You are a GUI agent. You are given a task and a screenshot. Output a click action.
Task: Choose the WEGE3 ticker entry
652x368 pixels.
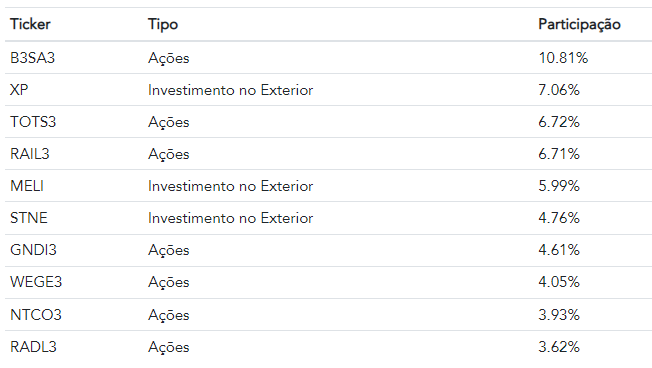(36, 282)
